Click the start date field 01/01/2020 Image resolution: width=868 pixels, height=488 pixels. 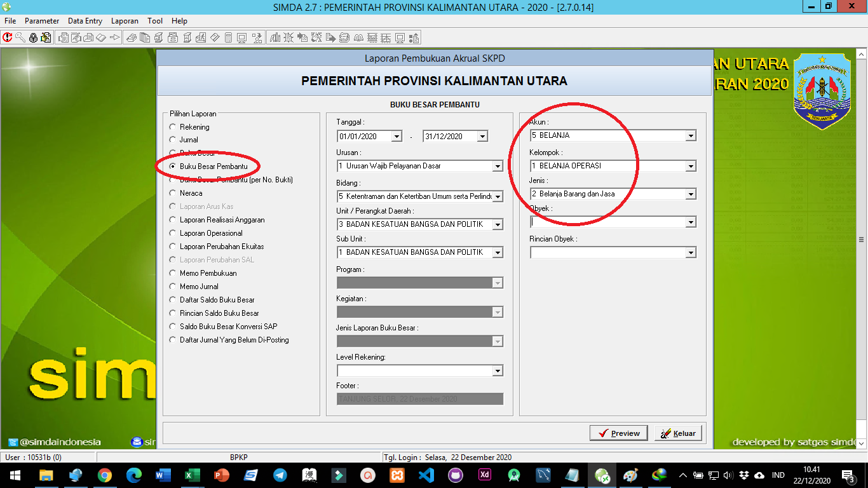pyautogui.click(x=364, y=137)
